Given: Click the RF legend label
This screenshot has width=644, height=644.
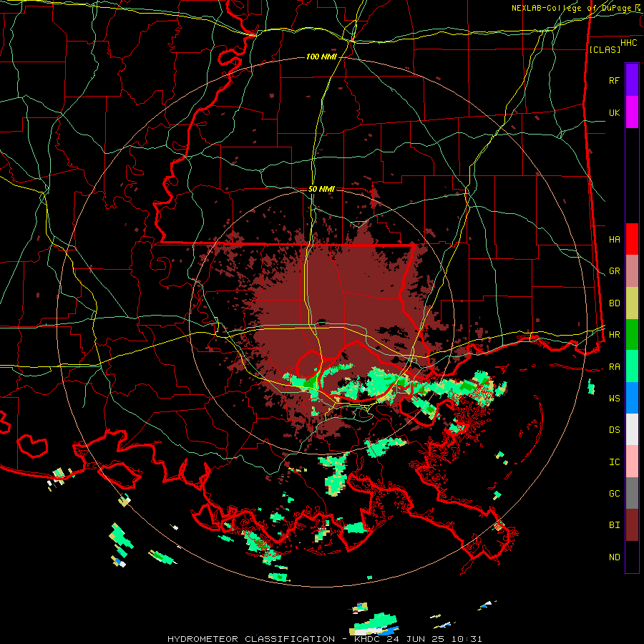Looking at the screenshot, I should [614, 80].
